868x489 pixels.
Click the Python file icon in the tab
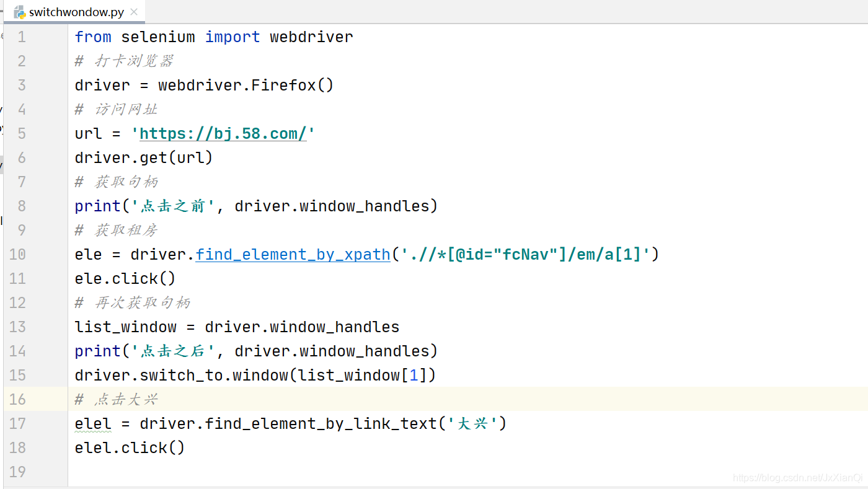pos(20,12)
